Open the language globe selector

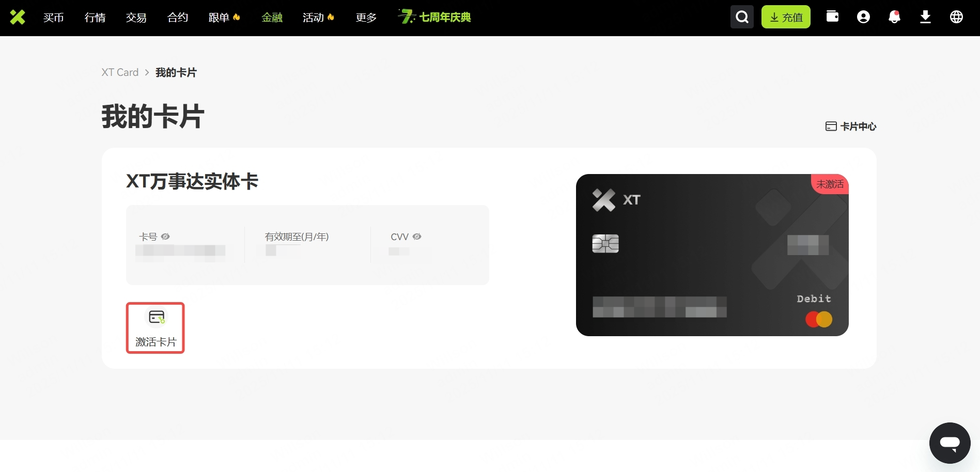pyautogui.click(x=956, y=17)
